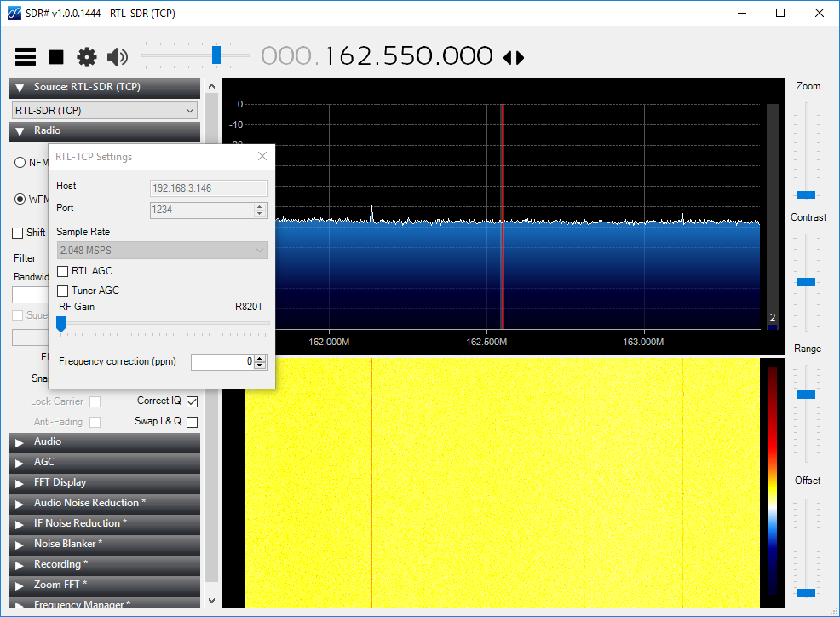This screenshot has width=840, height=617.
Task: Open the hamburger main menu
Action: tap(26, 56)
